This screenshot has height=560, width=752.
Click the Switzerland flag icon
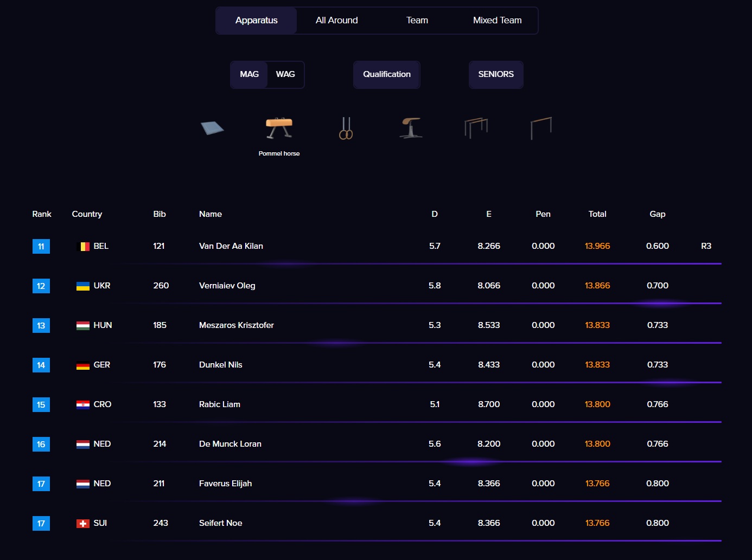coord(82,524)
